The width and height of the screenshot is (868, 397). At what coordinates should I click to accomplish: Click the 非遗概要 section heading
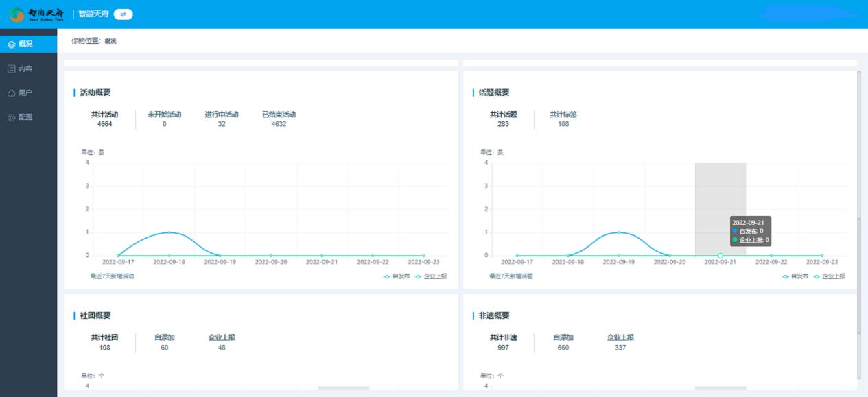(x=494, y=315)
